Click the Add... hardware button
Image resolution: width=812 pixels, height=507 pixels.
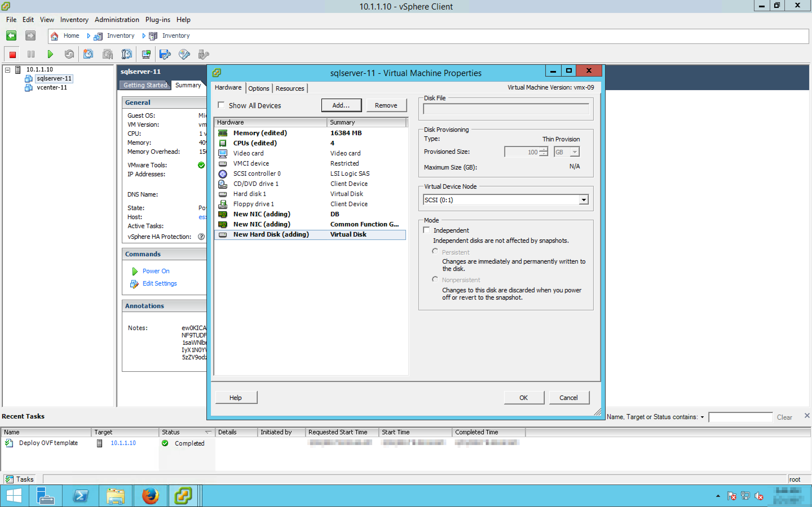(341, 105)
